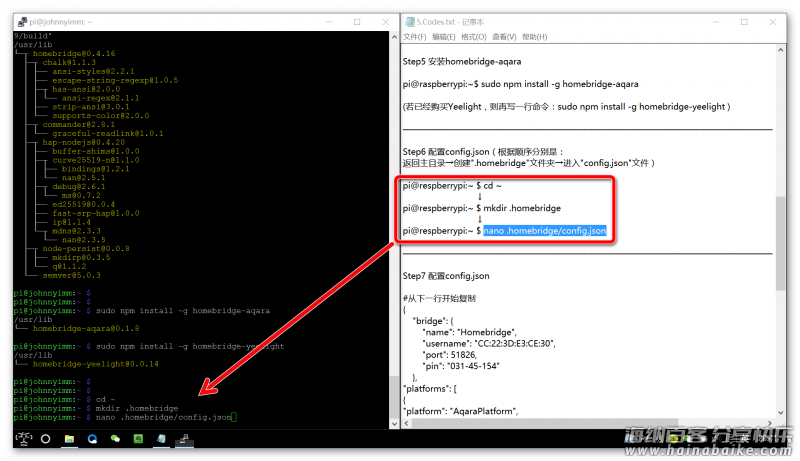Image resolution: width=800 pixels, height=461 pixels.
Task: Click the Notepad vertical scrollbar thumb
Action: pos(781,243)
